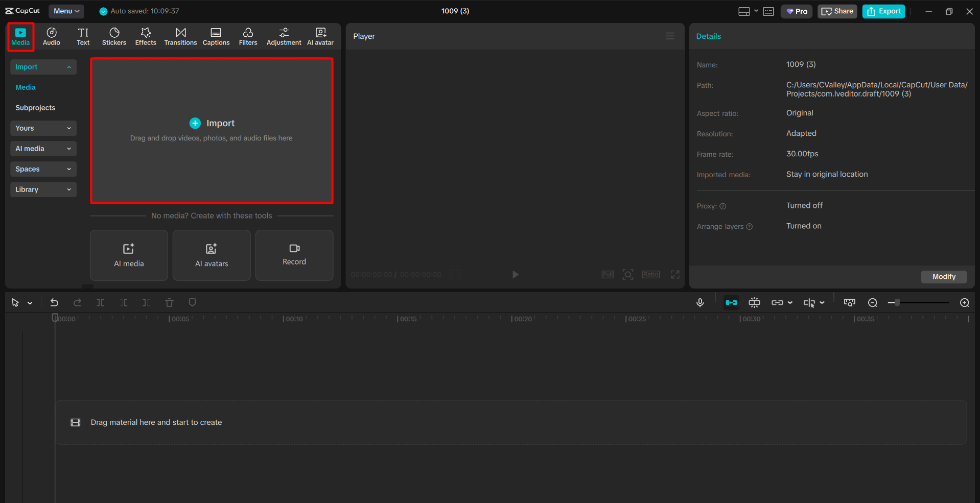Undo the last action
Image resolution: width=980 pixels, height=503 pixels.
point(54,302)
